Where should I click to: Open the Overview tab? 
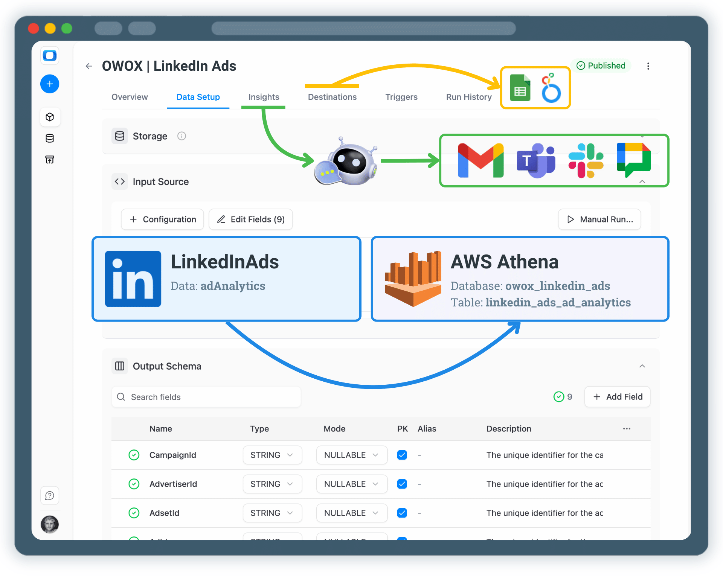[x=129, y=97]
